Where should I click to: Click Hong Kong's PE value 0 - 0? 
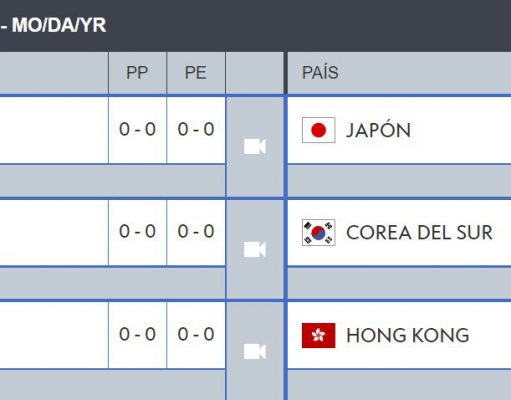tap(196, 334)
